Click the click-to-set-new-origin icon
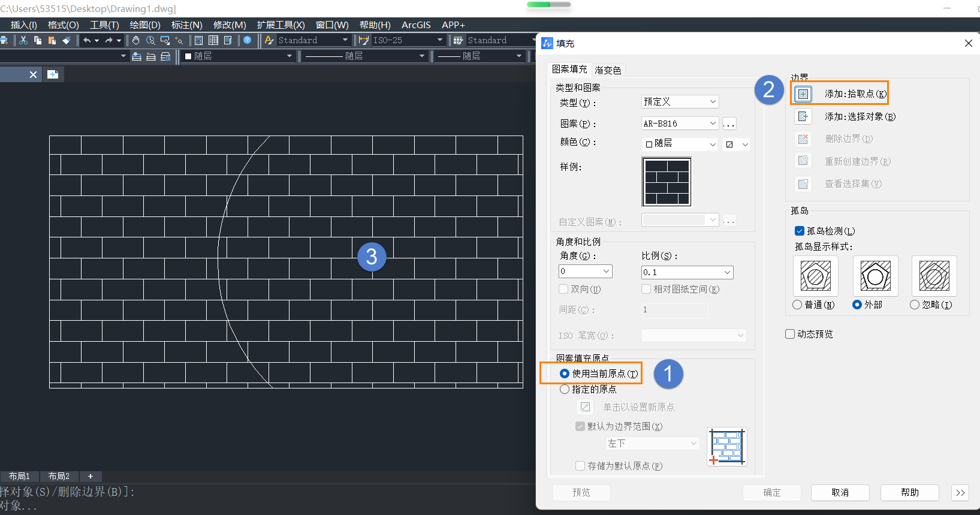The height and width of the screenshot is (515, 980). point(585,407)
